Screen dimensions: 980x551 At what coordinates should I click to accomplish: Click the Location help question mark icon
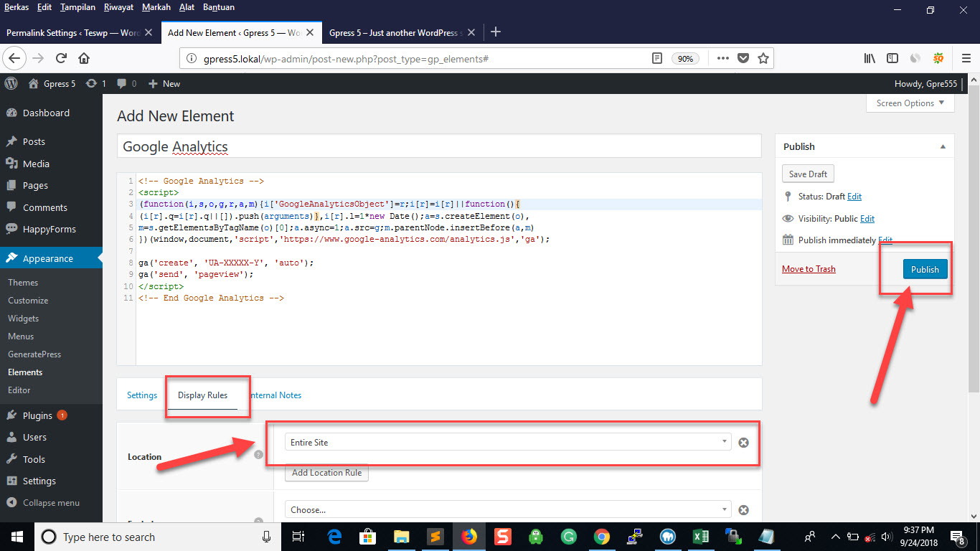(258, 454)
